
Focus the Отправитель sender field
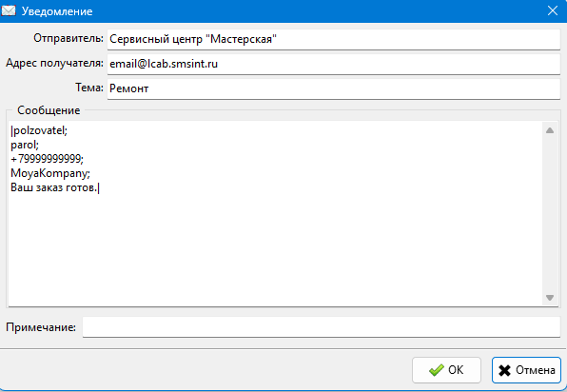point(333,39)
